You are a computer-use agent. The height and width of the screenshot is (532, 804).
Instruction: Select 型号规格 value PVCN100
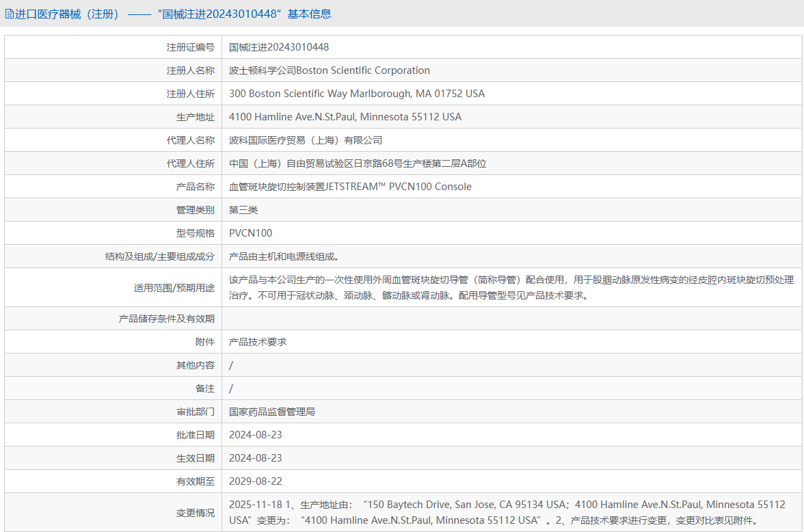tap(251, 233)
